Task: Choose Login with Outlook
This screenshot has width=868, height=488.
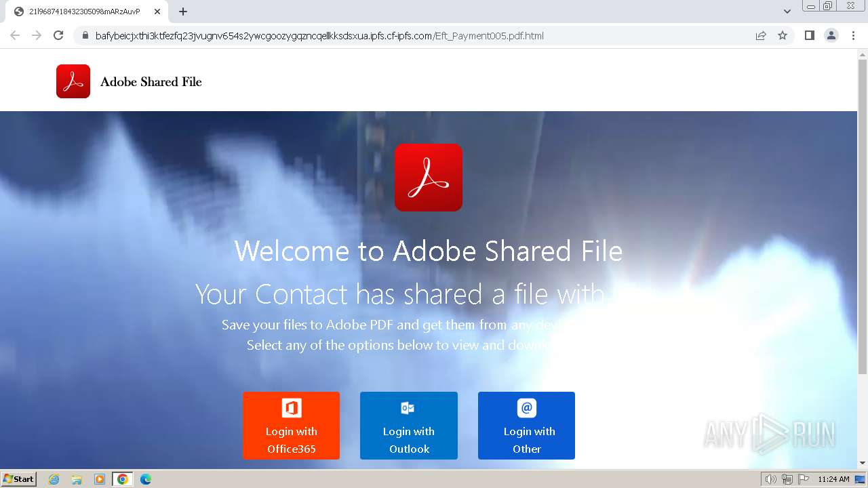Action: coord(409,426)
